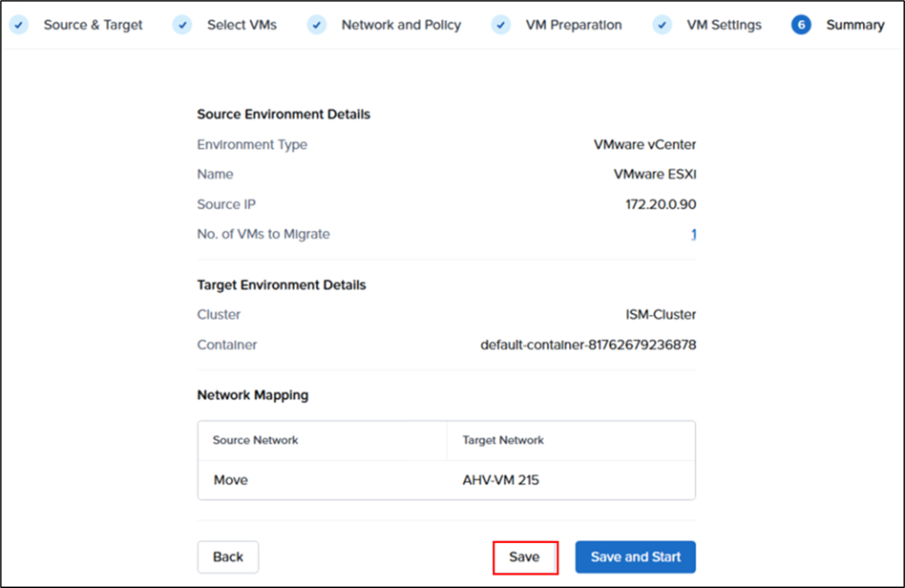Click the Save and Start button
The width and height of the screenshot is (905, 588).
(635, 557)
